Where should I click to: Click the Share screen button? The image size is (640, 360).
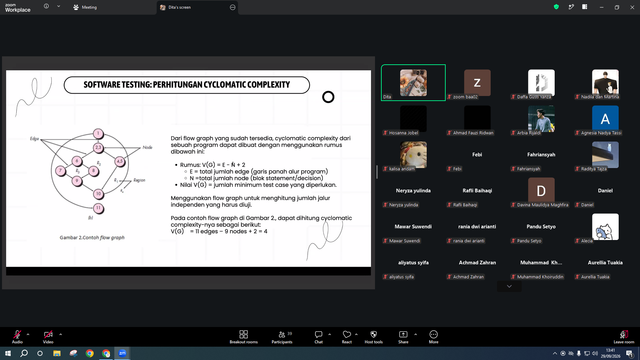[403, 337]
